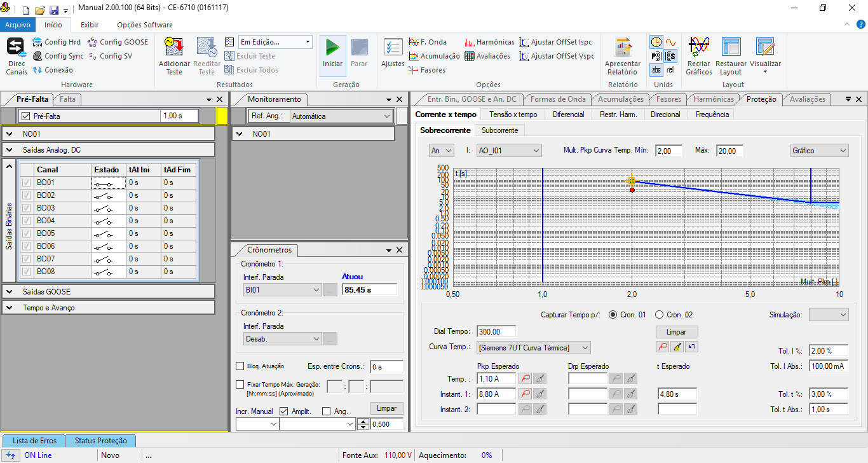Open Status Proteção tab
The image size is (868, 463).
pyautogui.click(x=100, y=441)
